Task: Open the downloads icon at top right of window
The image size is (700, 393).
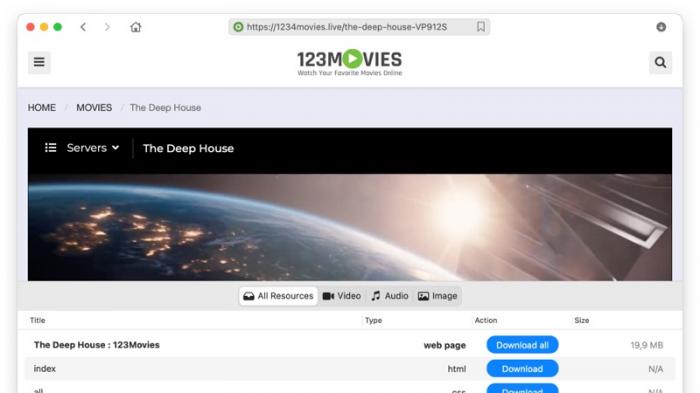Action: 661,27
